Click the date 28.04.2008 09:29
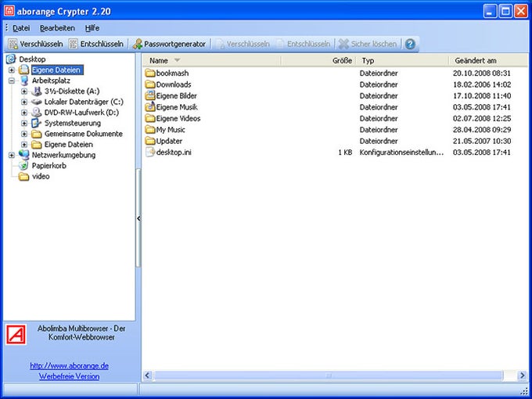 (482, 130)
